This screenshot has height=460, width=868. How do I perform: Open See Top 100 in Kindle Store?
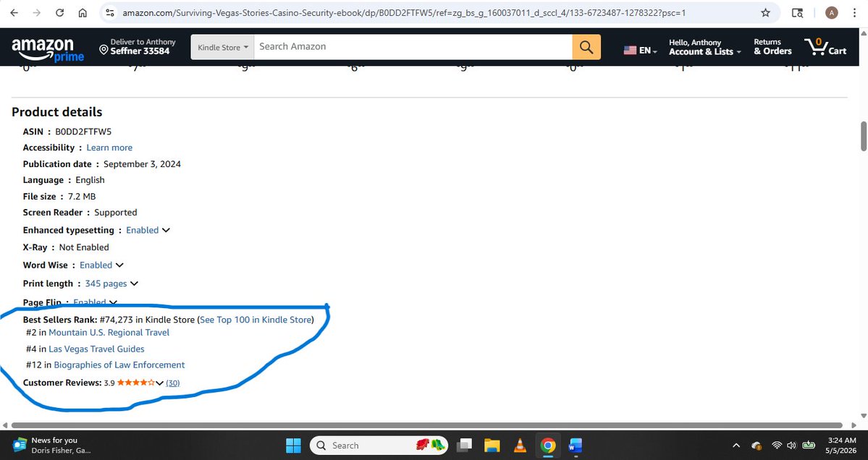[x=256, y=320]
